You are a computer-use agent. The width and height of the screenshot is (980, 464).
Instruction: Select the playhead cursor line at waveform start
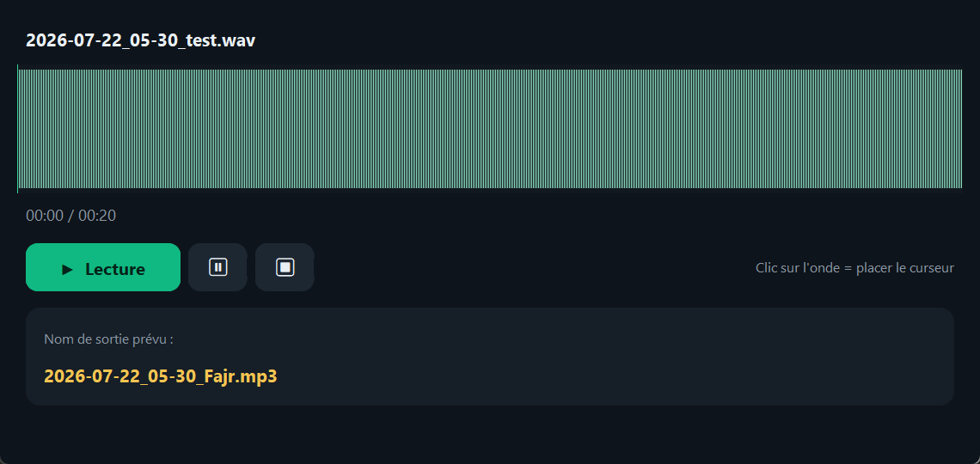(17, 129)
